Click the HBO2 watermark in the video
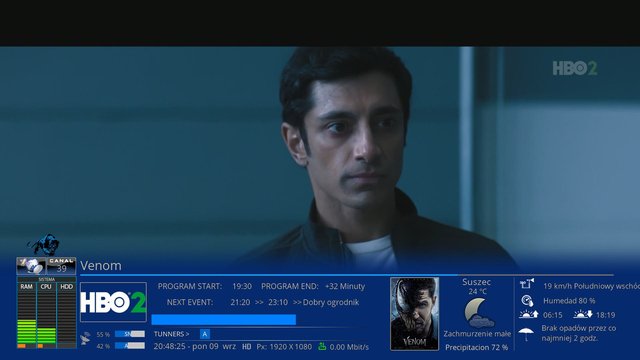Viewport: 640px width, 360px height. point(575,68)
